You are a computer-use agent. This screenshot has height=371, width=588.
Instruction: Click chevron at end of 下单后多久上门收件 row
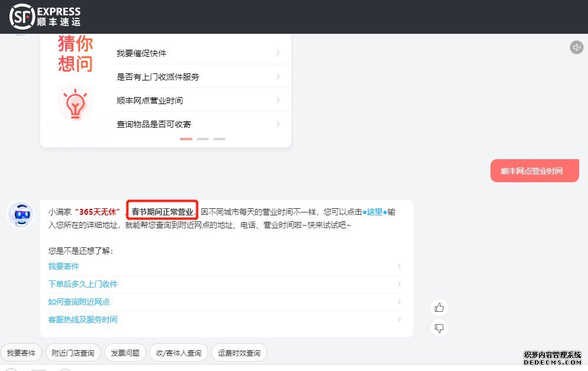tap(399, 284)
